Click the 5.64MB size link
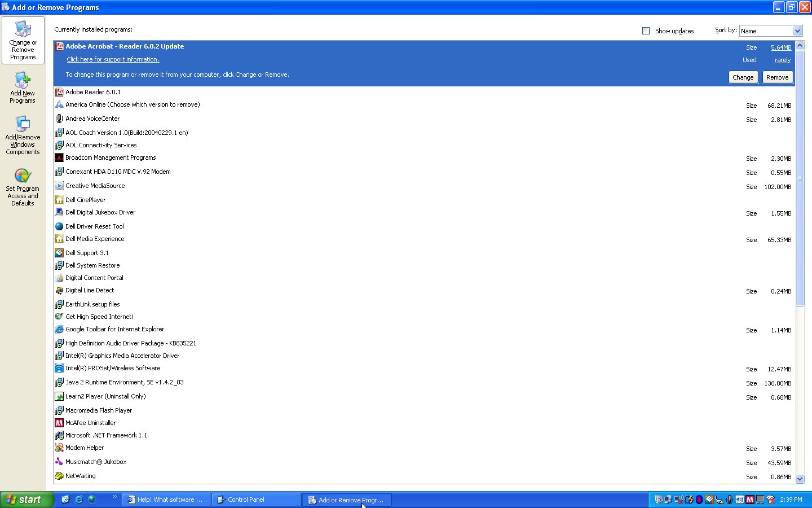Screen dimensions: 812x508 pos(781,47)
